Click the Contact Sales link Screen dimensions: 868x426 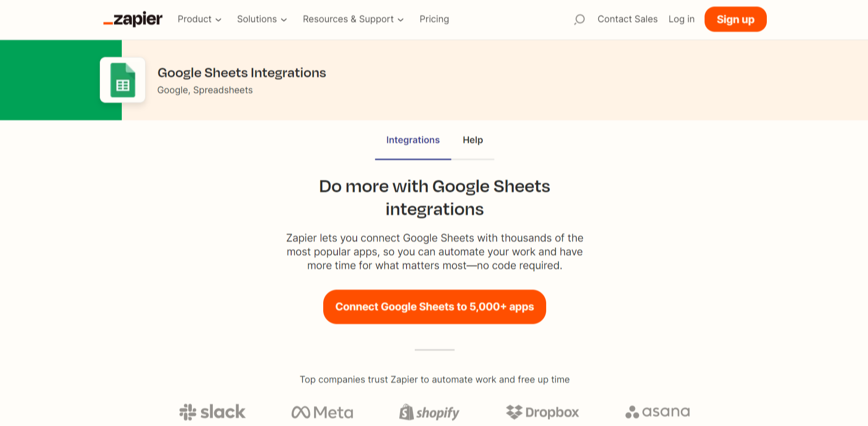tap(627, 19)
